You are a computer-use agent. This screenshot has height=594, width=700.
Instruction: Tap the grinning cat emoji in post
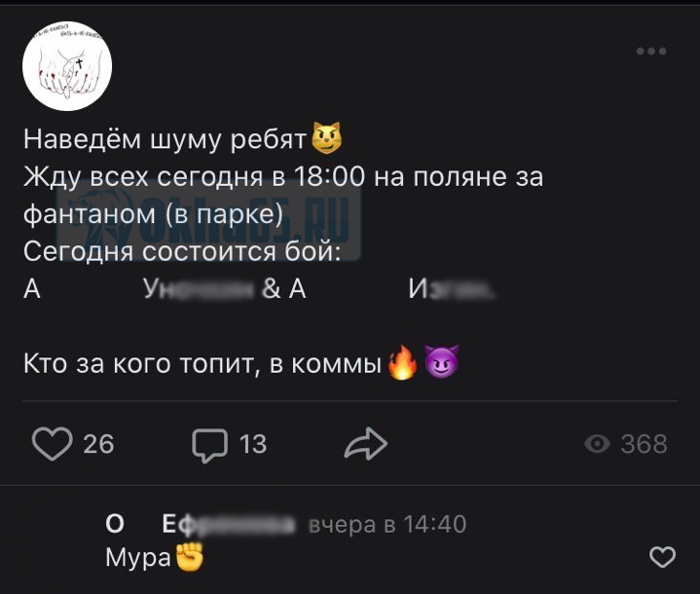coord(326,138)
